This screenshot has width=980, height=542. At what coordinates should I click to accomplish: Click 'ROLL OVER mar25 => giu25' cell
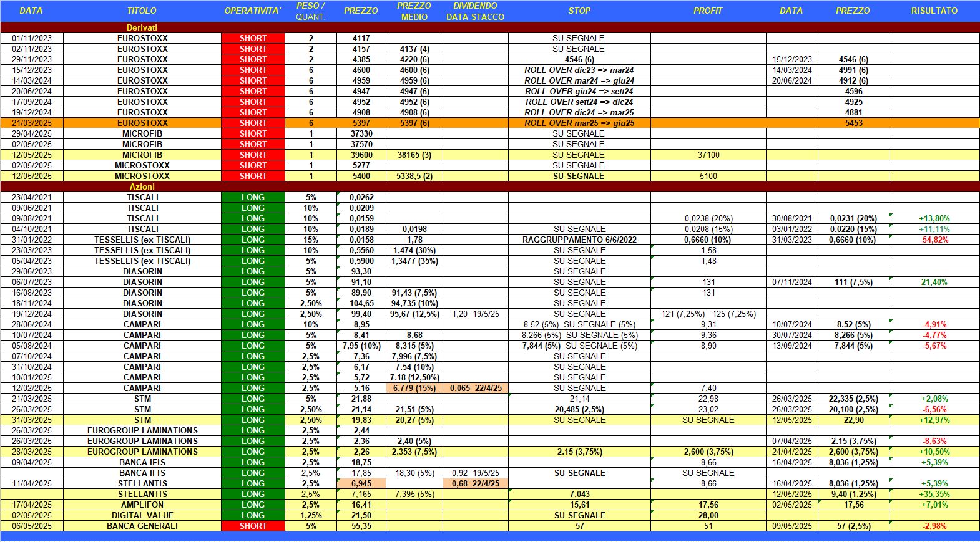[579, 123]
